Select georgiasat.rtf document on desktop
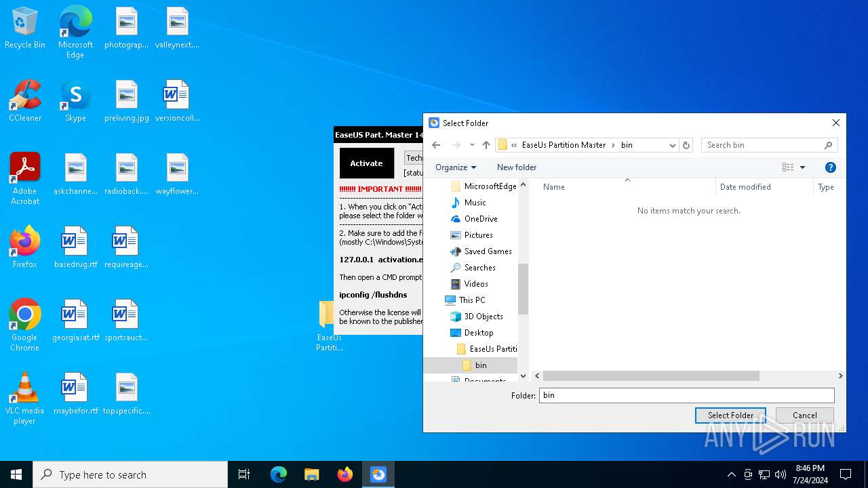The width and height of the screenshot is (868, 488). pos(75,321)
